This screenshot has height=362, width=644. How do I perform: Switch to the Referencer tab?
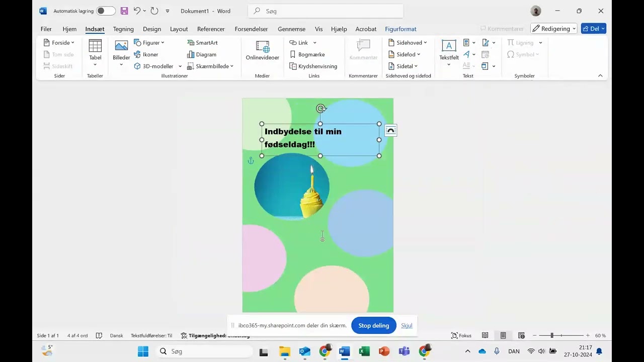click(x=211, y=29)
